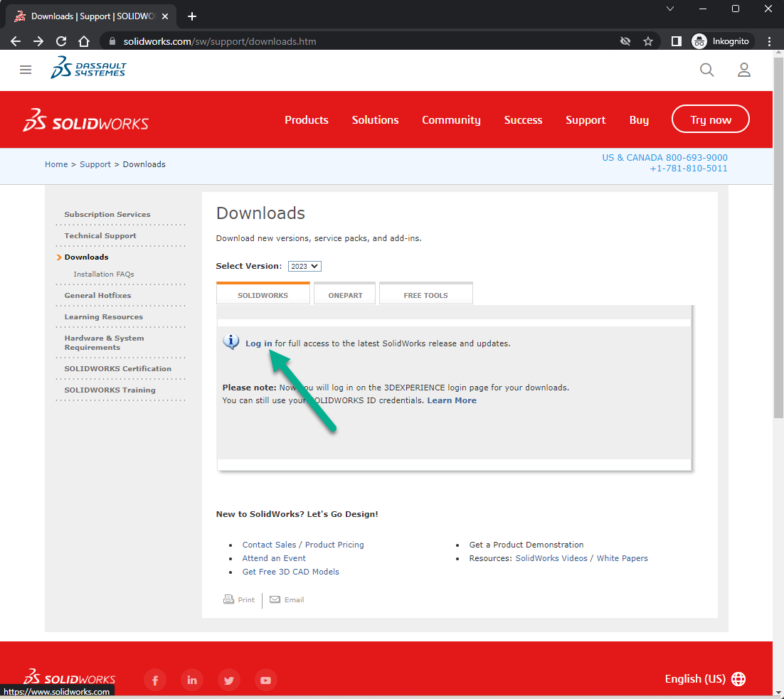Viewport: 784px width, 699px height.
Task: Bookmark page with the star icon
Action: (x=647, y=41)
